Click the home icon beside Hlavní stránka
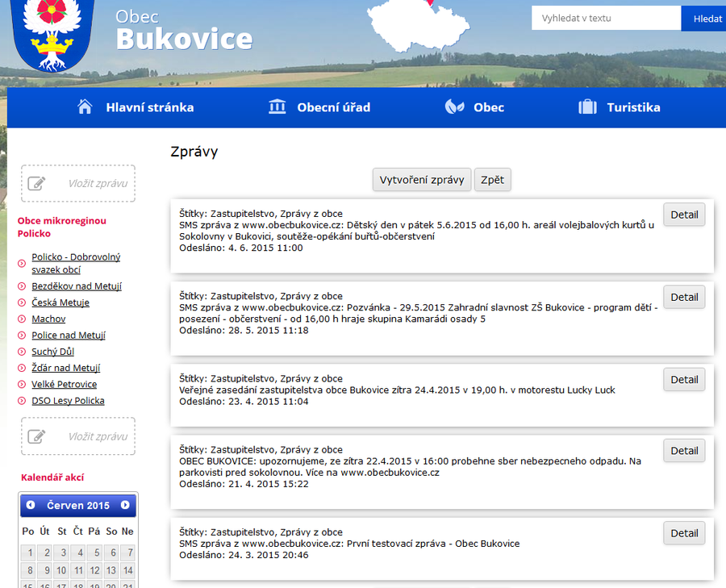 (85, 107)
